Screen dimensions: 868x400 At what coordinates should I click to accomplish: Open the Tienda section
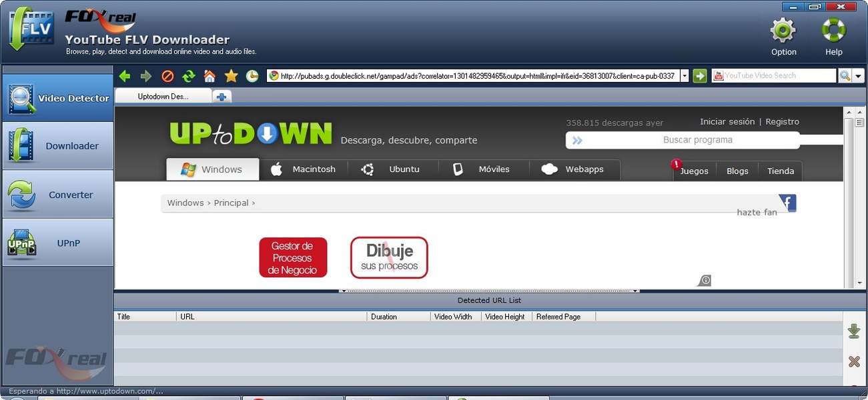tap(781, 171)
